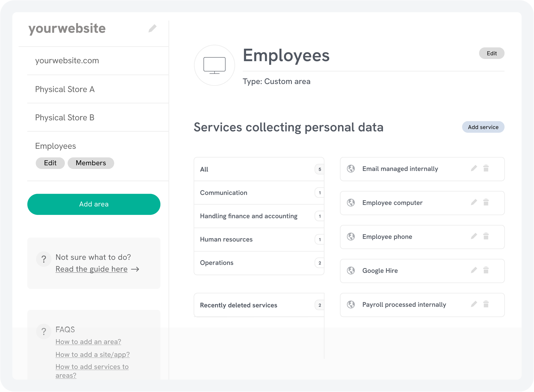The image size is (534, 392).
Task: Edit the Google Hire service
Action: tap(474, 270)
